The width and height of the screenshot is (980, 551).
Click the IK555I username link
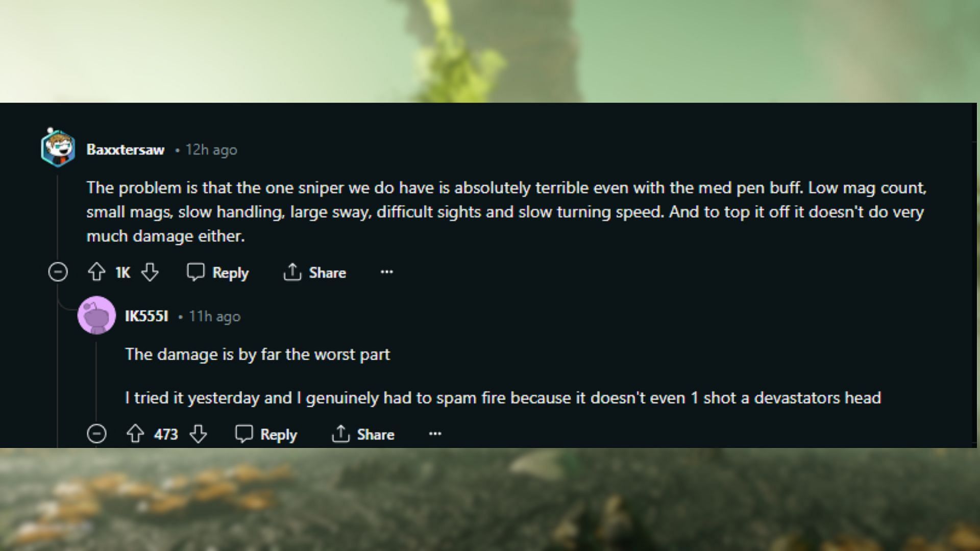(148, 316)
